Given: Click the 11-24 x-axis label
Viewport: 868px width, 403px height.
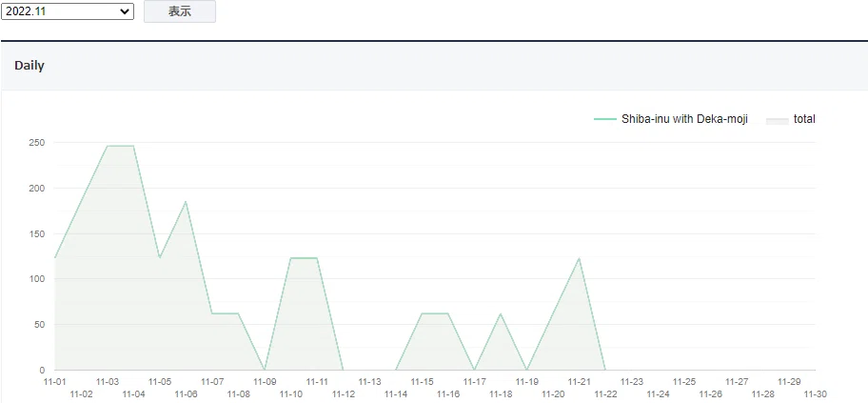Looking at the screenshot, I should pyautogui.click(x=659, y=394).
